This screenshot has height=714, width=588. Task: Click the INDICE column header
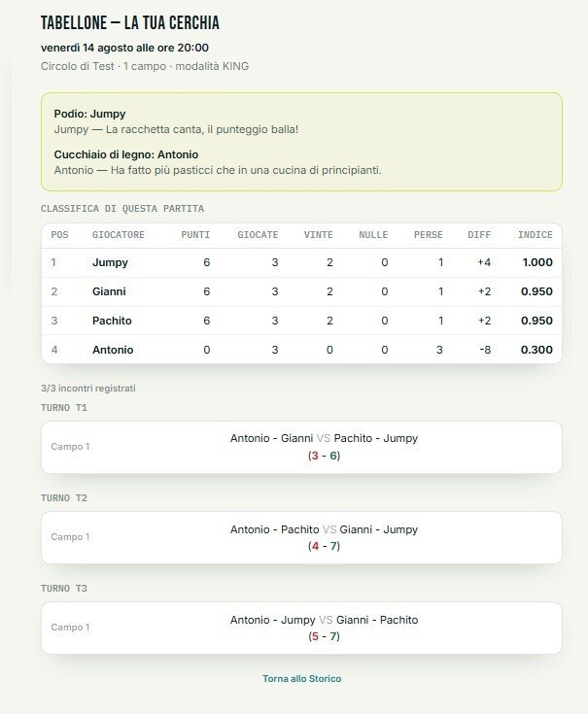click(536, 235)
